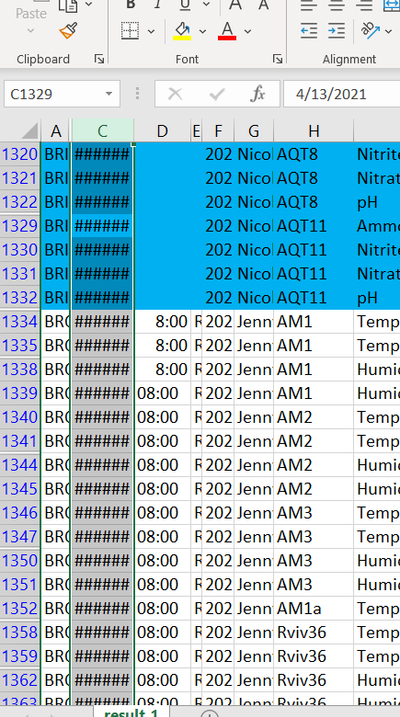Screen dimensions: 400x717
Task: Increase font size with the larger A
Action: [235, 5]
